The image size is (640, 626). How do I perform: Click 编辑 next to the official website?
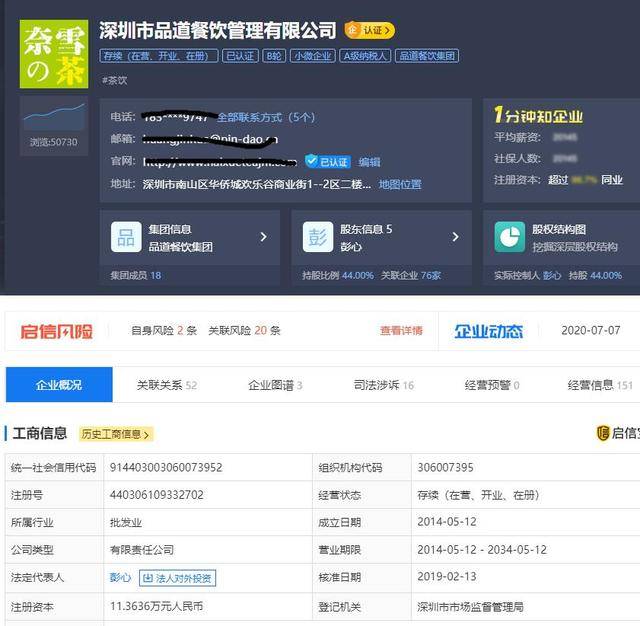[x=369, y=162]
